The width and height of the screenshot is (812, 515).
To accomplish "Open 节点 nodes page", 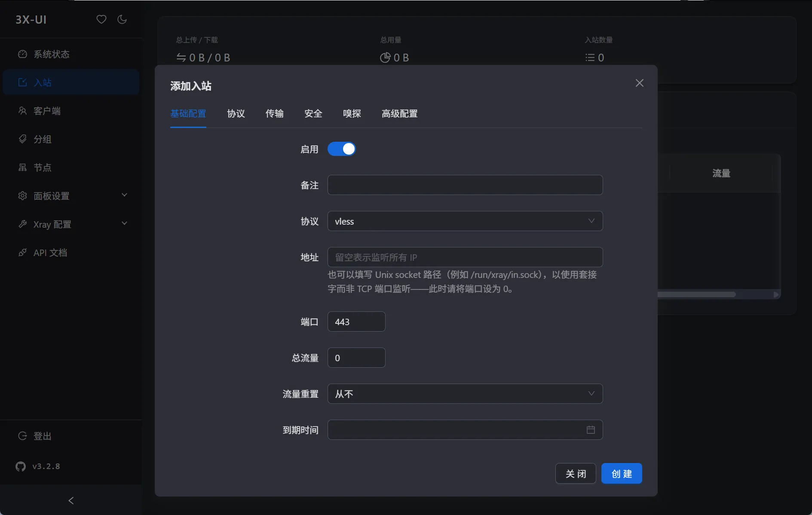I will 71,168.
